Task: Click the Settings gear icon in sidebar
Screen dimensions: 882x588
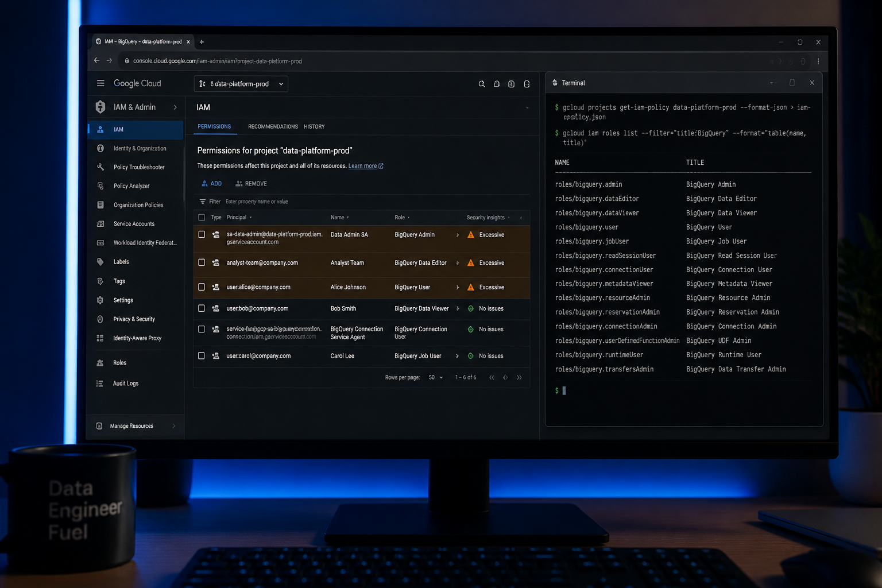Action: [x=100, y=300]
